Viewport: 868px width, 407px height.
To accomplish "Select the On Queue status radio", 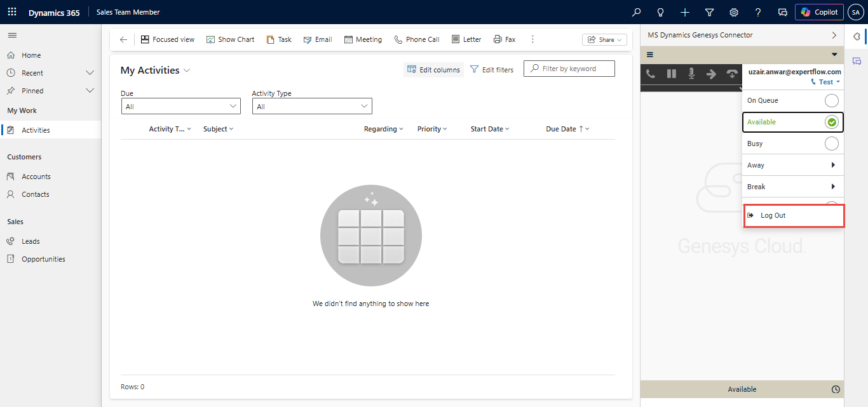I will click(x=831, y=100).
